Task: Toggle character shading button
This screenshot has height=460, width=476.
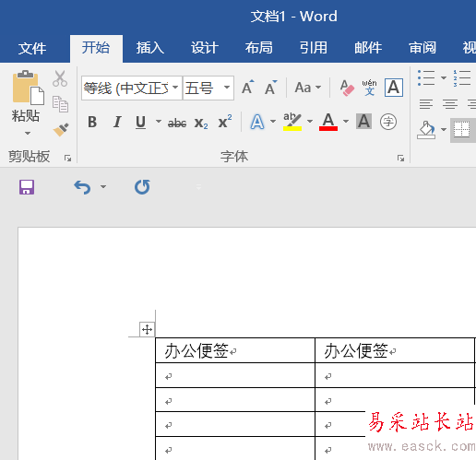Action: click(363, 122)
